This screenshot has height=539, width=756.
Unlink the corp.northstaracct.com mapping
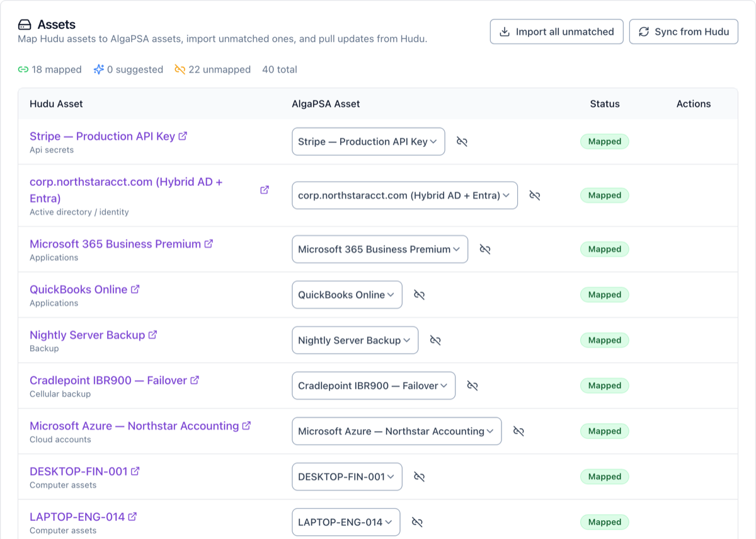(535, 195)
